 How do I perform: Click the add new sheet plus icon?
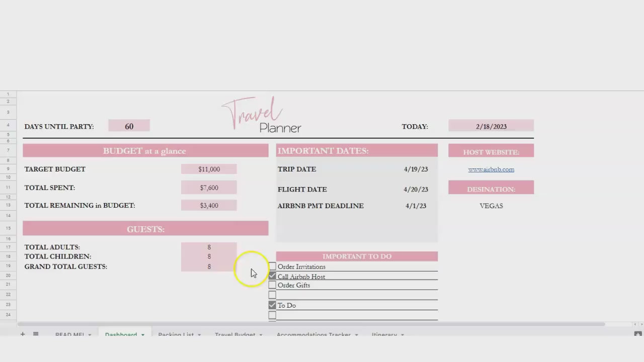click(x=23, y=334)
